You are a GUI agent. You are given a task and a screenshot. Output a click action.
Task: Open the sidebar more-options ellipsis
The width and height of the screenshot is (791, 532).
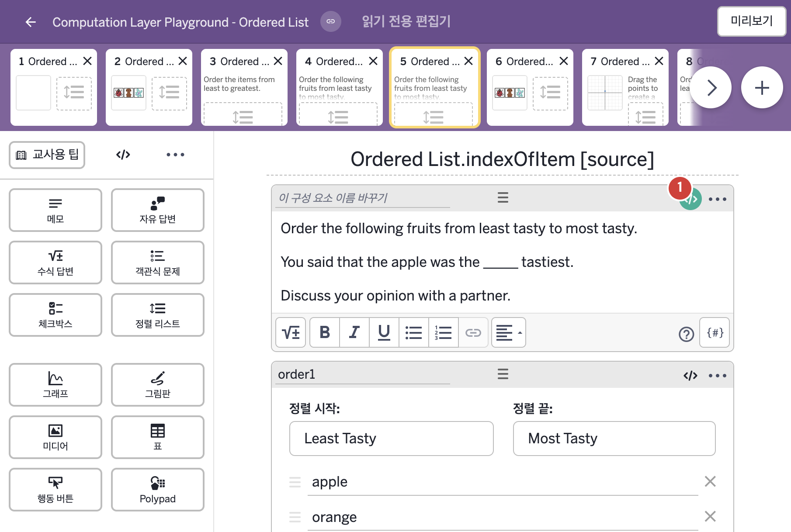[x=175, y=155]
